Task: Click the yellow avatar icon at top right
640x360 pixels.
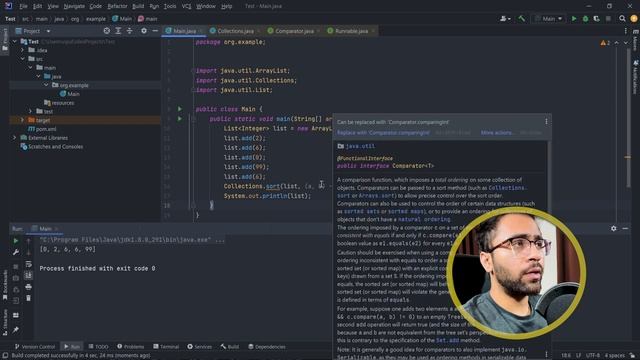Action: (633, 19)
